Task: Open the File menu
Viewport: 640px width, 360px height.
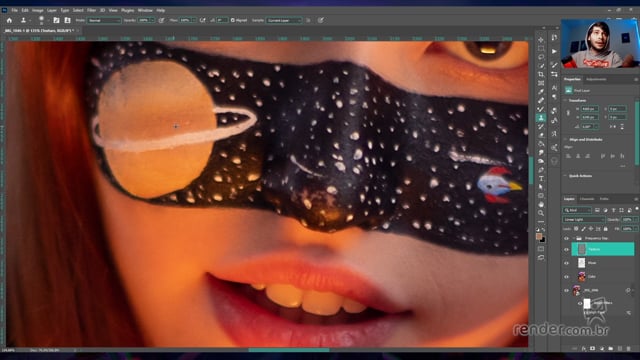Action: [x=14, y=10]
